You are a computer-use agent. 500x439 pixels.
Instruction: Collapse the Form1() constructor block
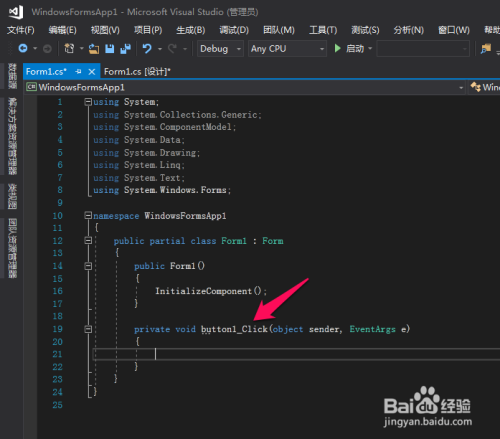(x=88, y=266)
